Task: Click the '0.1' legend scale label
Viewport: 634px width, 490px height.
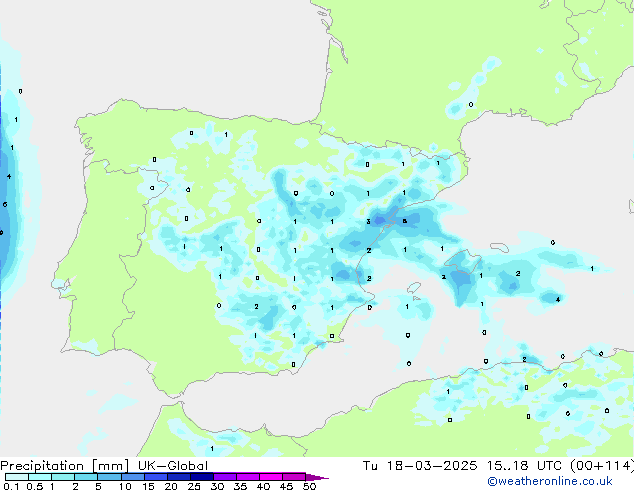Action: 11,486
